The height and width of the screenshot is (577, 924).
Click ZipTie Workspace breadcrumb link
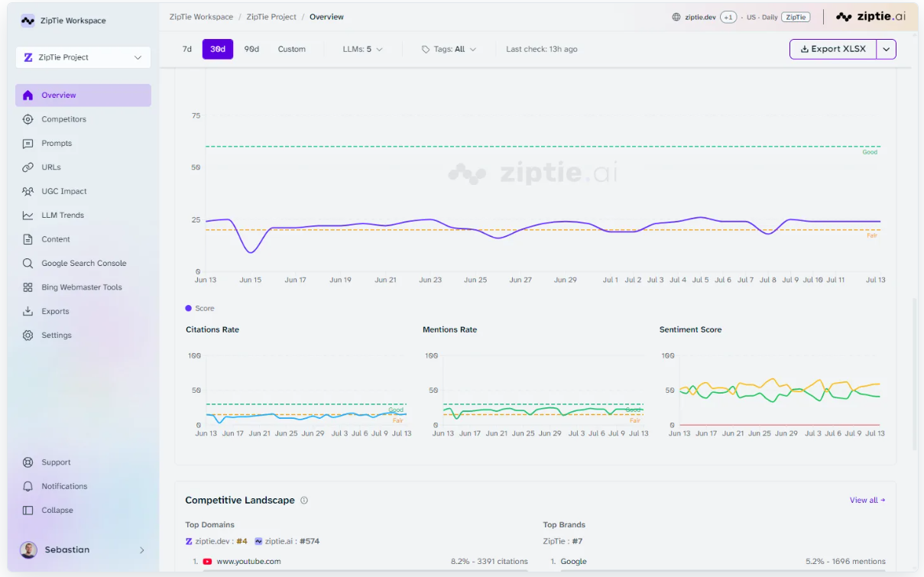point(202,17)
